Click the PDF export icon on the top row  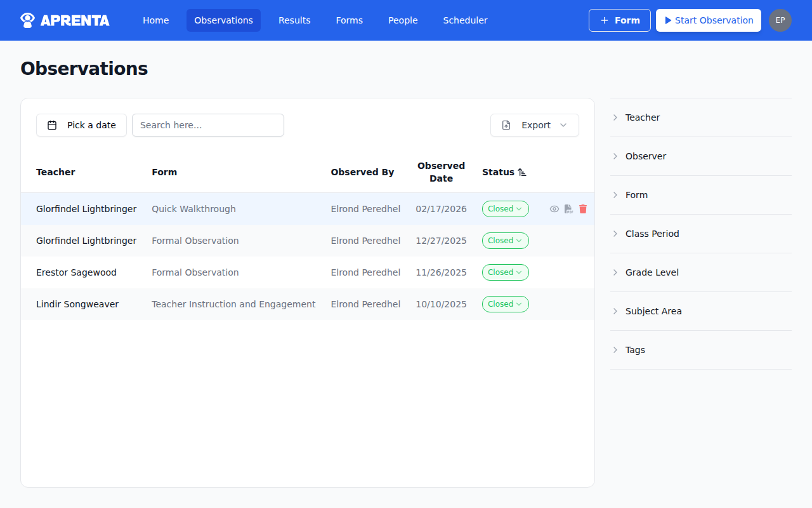click(568, 208)
